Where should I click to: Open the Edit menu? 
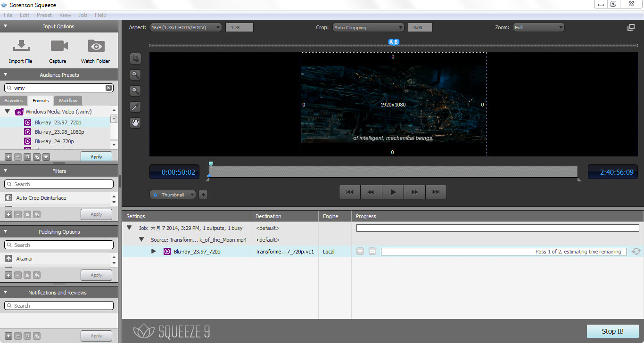(25, 15)
